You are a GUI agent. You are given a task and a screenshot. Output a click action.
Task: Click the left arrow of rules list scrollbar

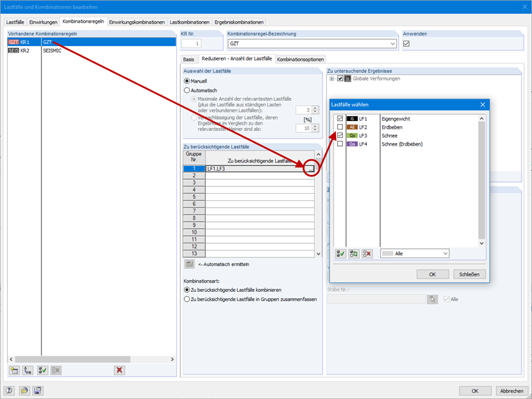[11, 359]
